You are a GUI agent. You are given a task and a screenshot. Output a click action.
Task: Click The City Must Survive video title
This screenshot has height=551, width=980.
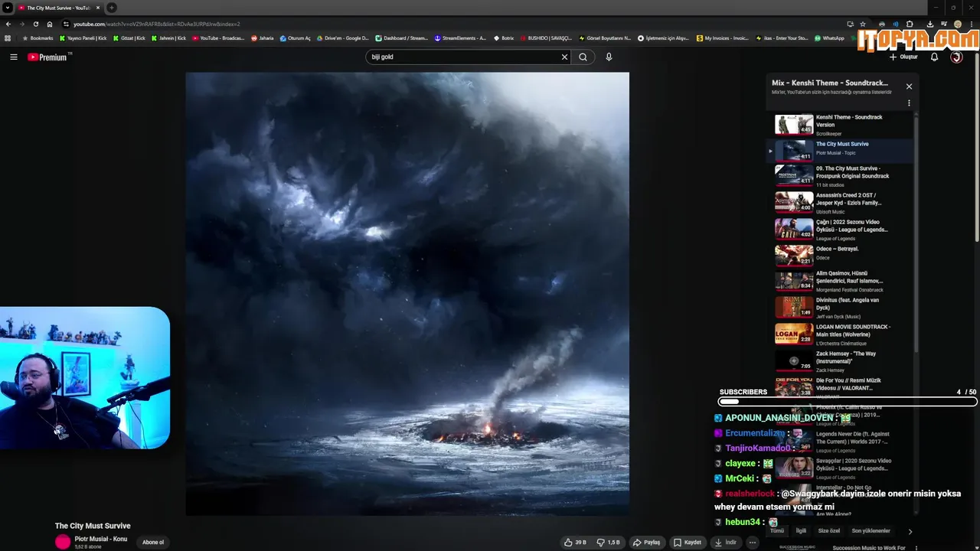click(93, 526)
